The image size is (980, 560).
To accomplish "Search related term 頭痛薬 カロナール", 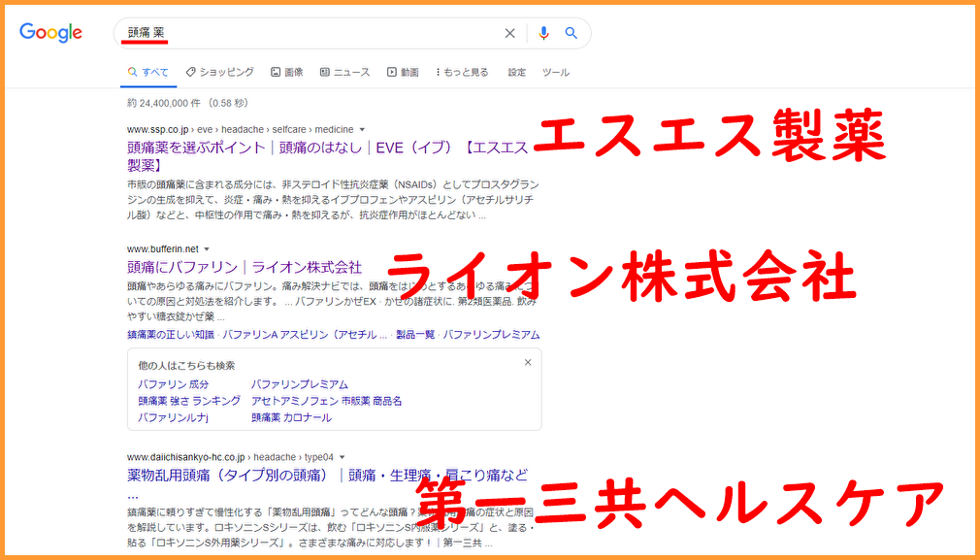I will click(291, 417).
